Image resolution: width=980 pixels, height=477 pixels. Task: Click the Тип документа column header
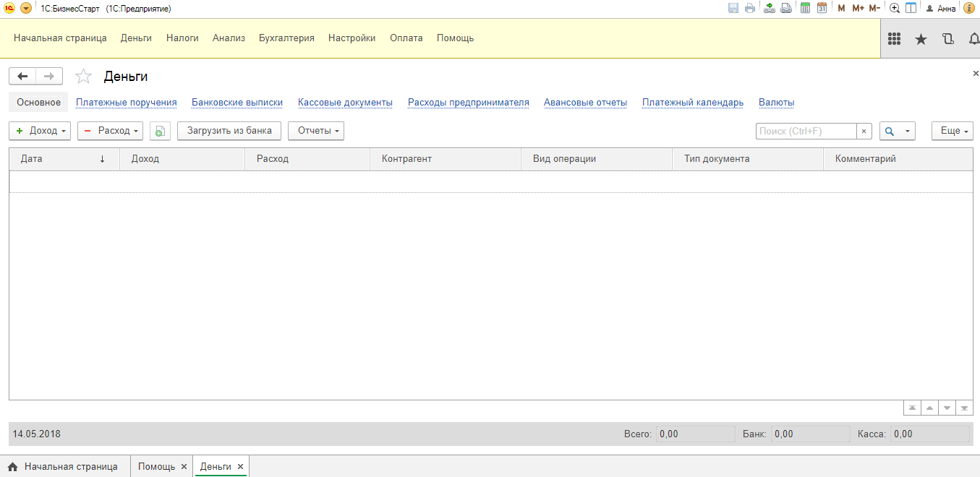[748, 159]
